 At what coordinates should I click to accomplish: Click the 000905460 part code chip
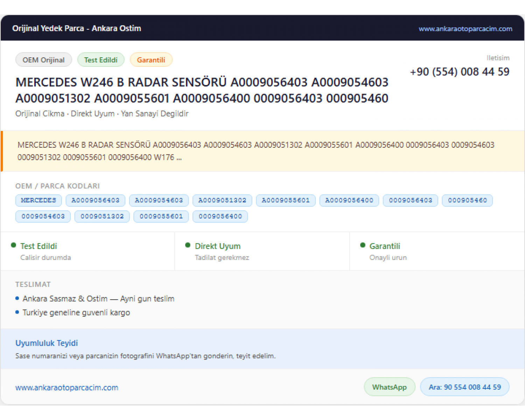(467, 200)
